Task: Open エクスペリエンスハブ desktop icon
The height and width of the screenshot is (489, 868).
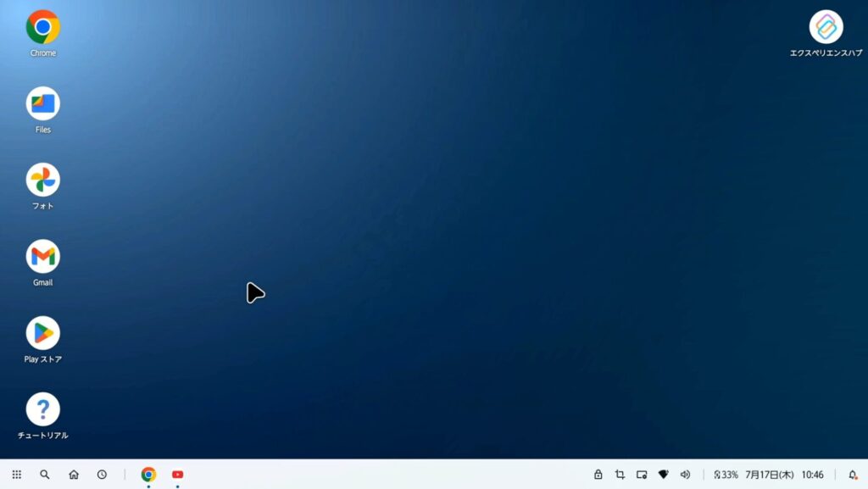Action: (x=826, y=27)
